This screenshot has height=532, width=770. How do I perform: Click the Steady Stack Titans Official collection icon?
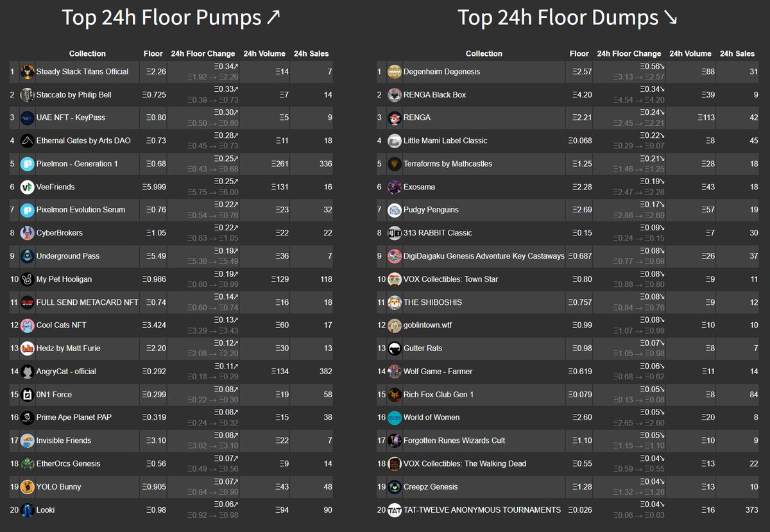click(27, 72)
